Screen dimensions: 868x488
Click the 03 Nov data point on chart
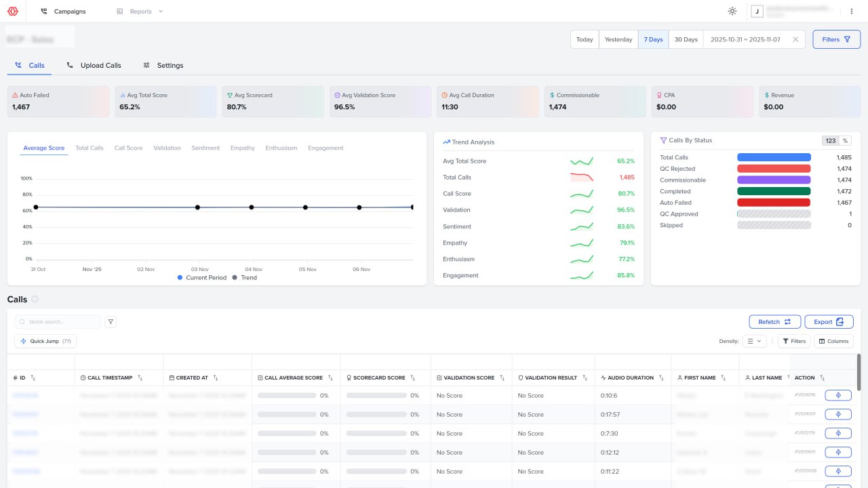coord(197,207)
